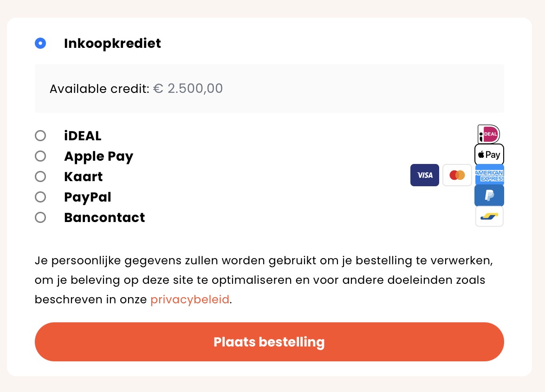Select the Inkoopkrediet radio button
The width and height of the screenshot is (545, 392).
(40, 43)
